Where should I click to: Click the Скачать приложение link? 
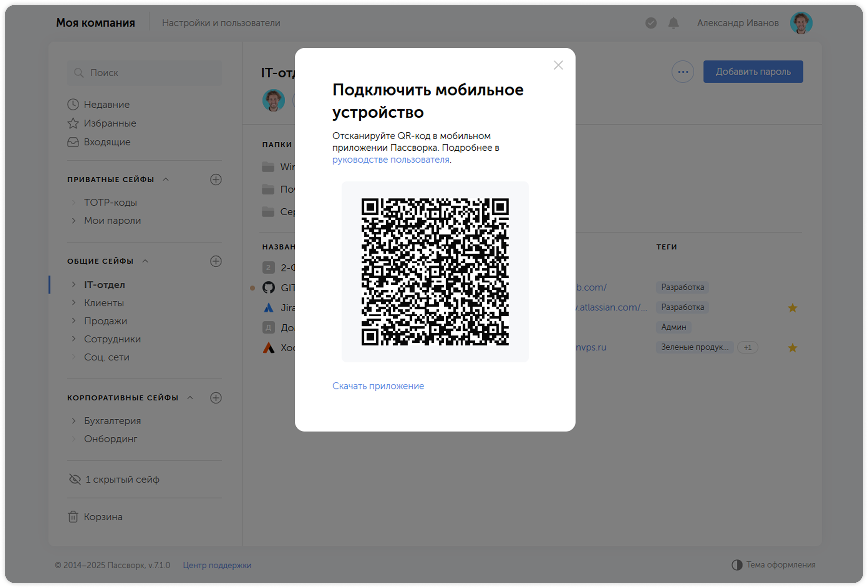click(378, 386)
